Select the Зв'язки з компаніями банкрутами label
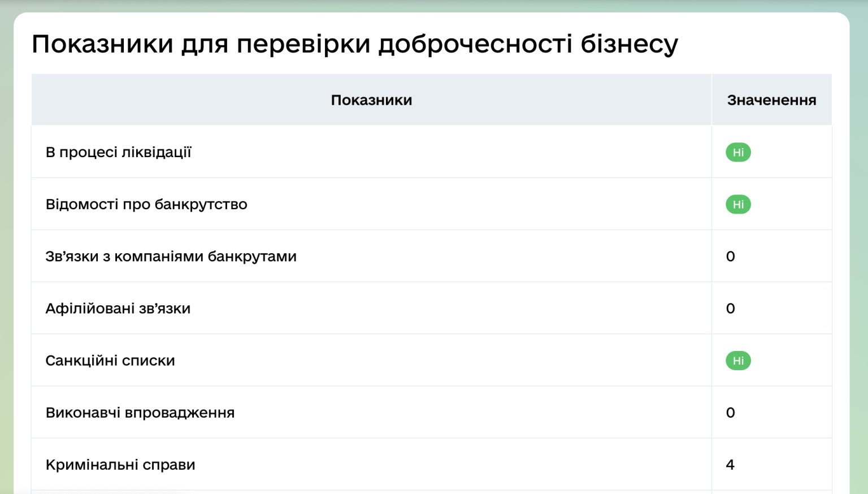 [x=171, y=257]
